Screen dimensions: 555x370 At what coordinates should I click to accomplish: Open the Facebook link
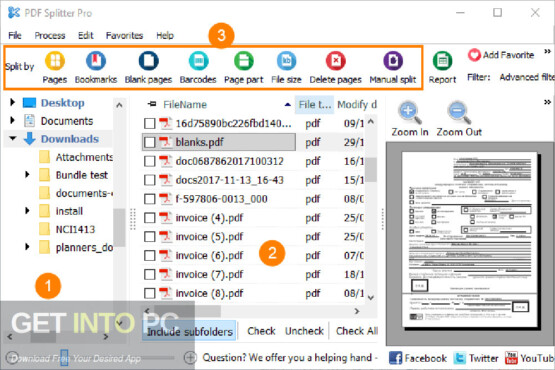coord(418,358)
